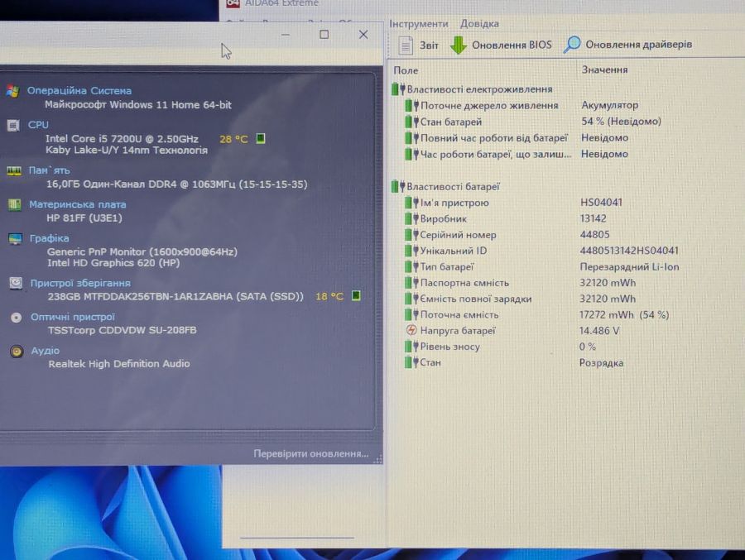Click the RAM memory stick icon

pos(14,171)
